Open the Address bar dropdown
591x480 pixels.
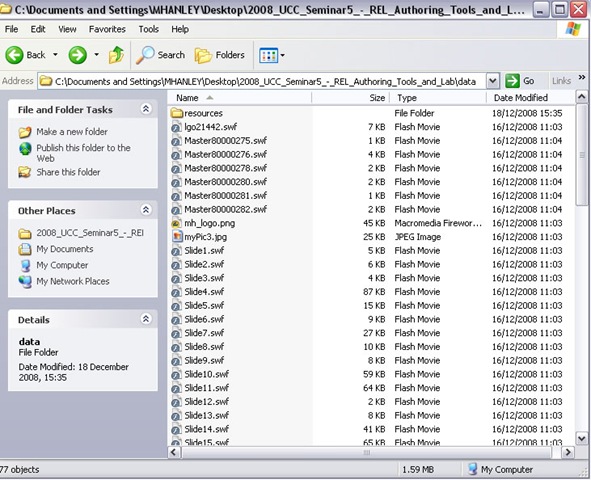pyautogui.click(x=492, y=81)
